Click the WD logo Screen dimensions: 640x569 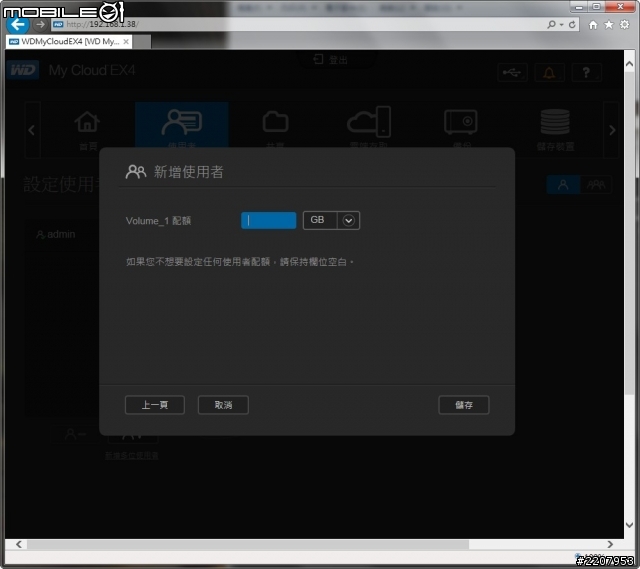23,70
